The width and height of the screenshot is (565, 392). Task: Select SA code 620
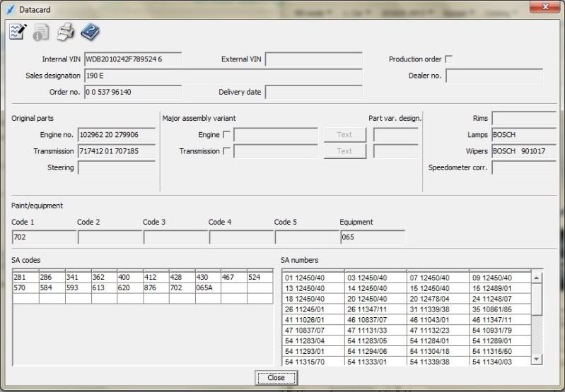(130, 287)
